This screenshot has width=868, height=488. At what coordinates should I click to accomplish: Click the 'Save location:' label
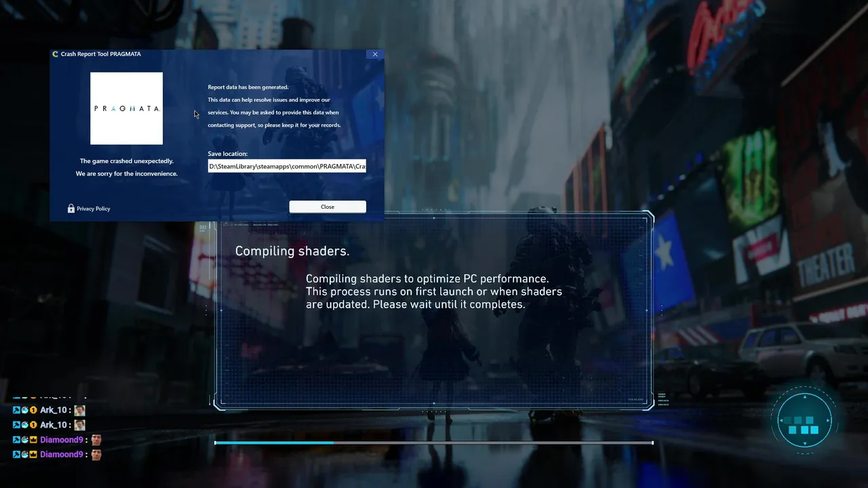(x=228, y=154)
